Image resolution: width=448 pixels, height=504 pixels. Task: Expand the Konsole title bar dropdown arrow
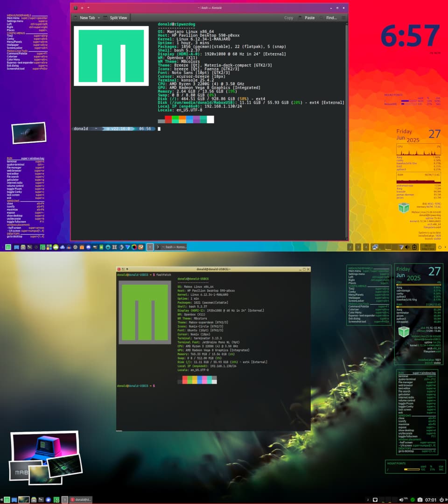coord(89,8)
